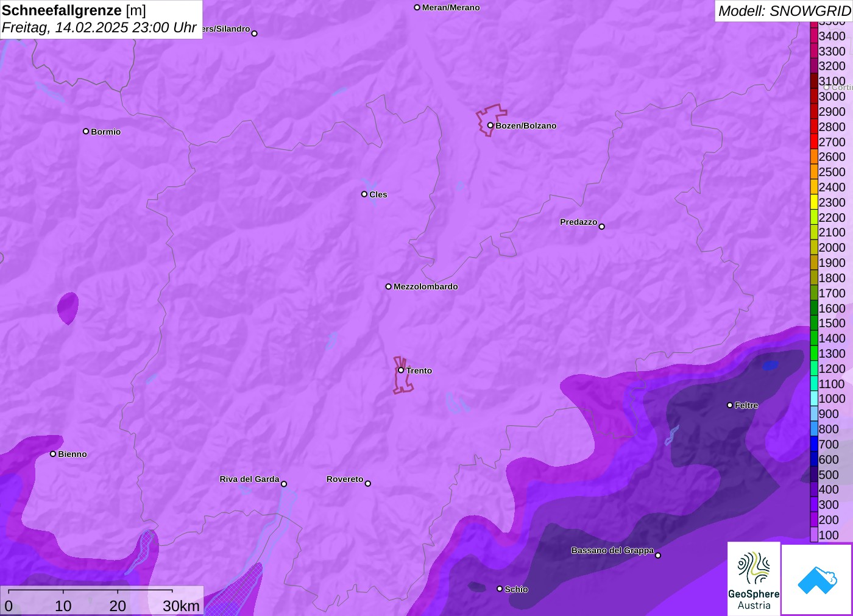Click the legend value 1900
The image size is (853, 616).
832,263
